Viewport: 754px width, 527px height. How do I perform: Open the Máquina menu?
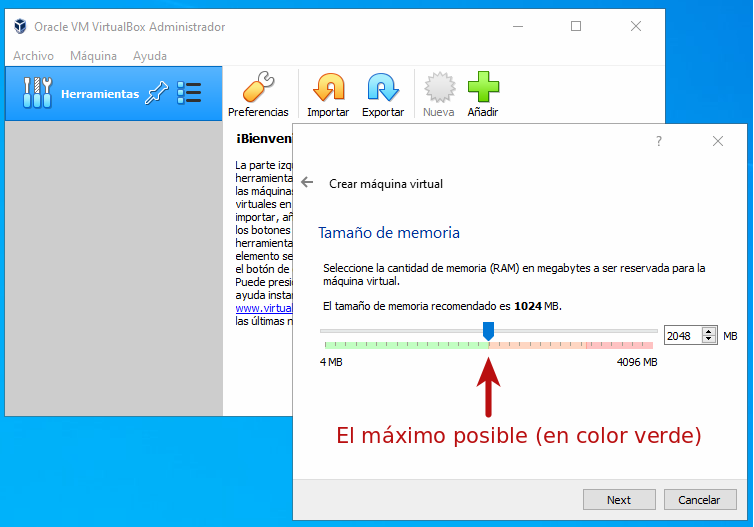pyautogui.click(x=93, y=56)
